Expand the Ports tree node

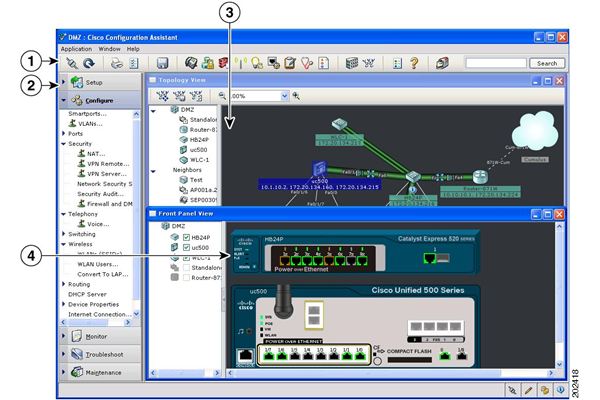[x=64, y=134]
